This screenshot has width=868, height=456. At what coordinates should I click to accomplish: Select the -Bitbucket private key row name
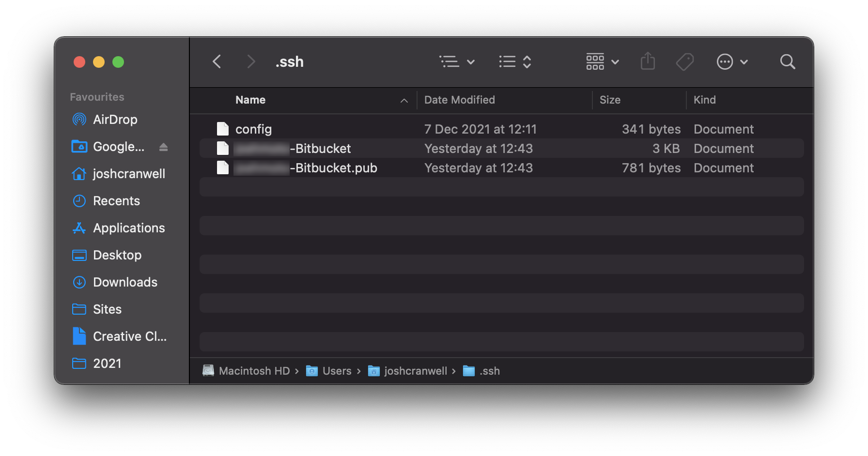tap(293, 148)
